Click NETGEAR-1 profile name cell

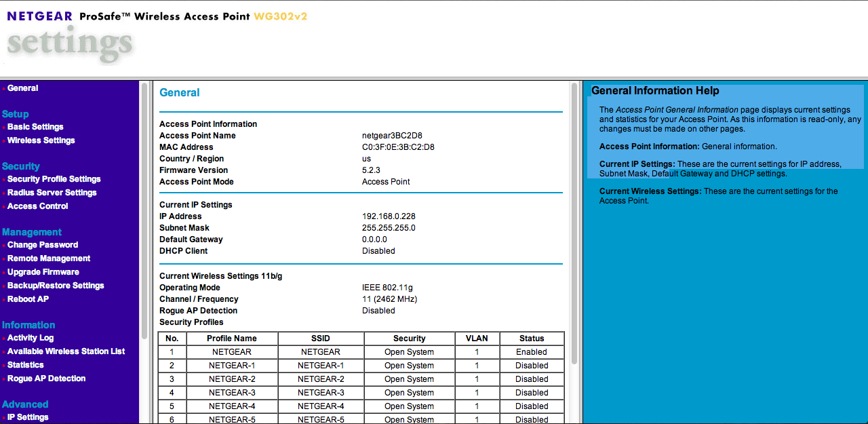pyautogui.click(x=232, y=366)
